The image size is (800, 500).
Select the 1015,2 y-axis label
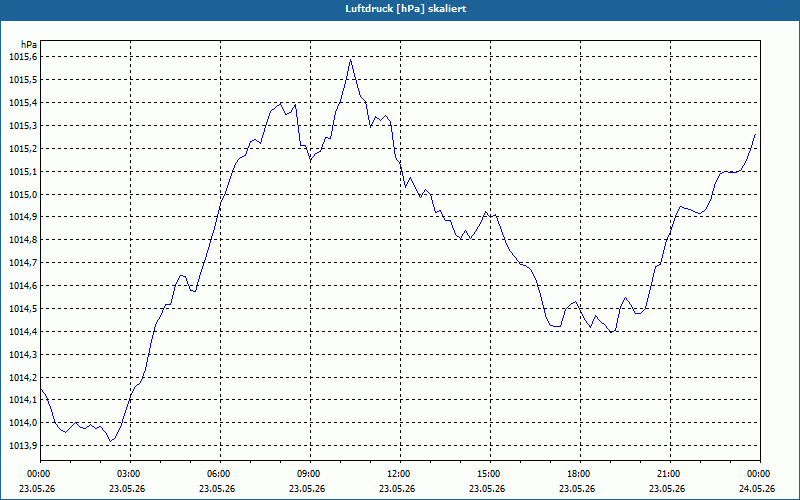[x=23, y=148]
